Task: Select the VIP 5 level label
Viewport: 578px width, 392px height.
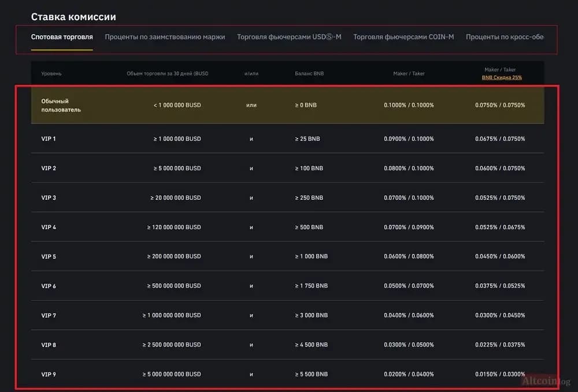Action: pyautogui.click(x=49, y=256)
